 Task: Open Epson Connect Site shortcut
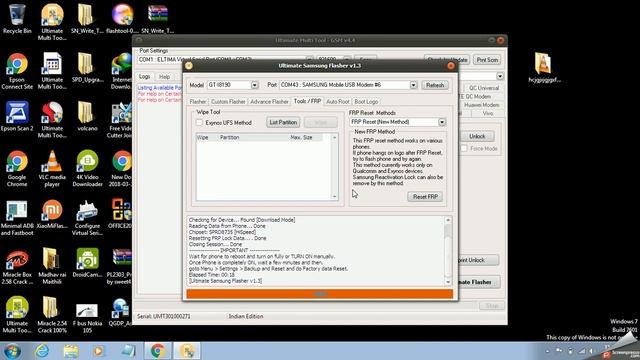(17, 71)
